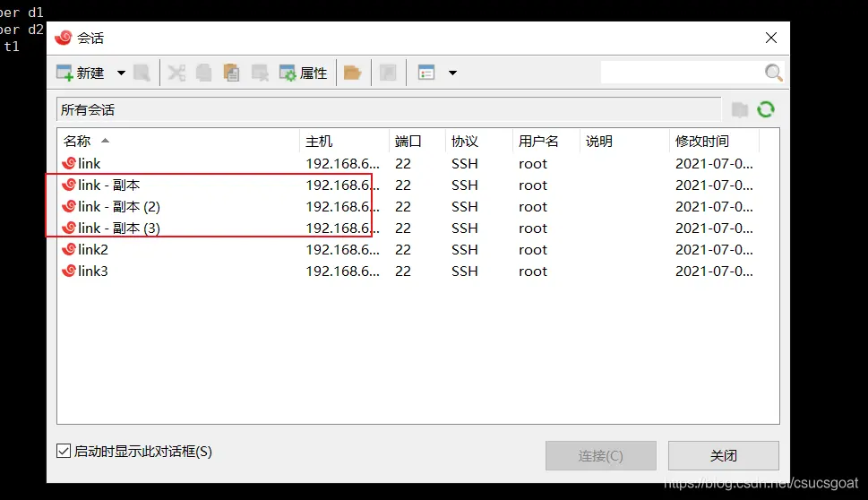This screenshot has height=500, width=868.
Task: Expand the view mode dropdown arrow
Action: point(452,73)
